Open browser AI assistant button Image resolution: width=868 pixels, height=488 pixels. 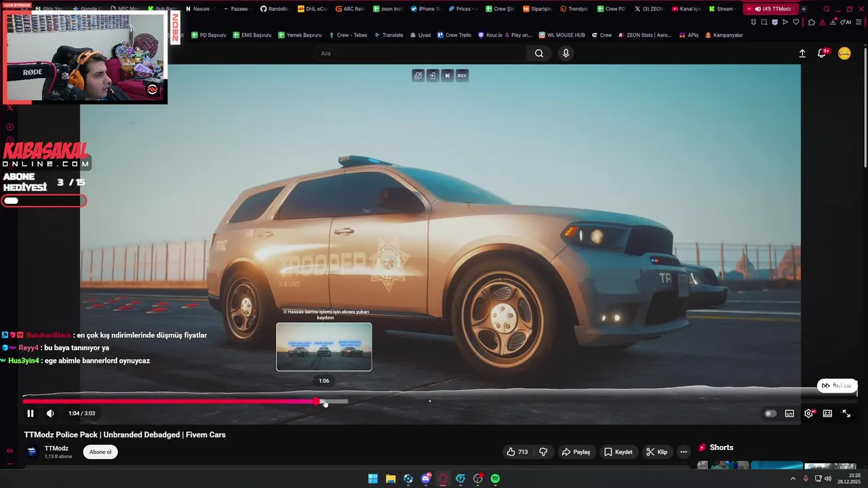[845, 22]
